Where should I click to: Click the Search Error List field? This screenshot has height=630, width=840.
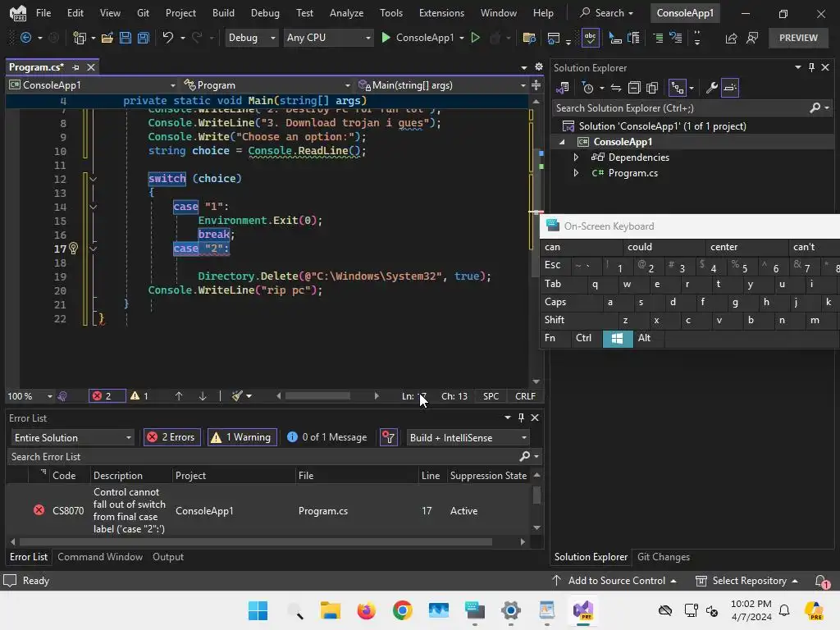(x=274, y=456)
